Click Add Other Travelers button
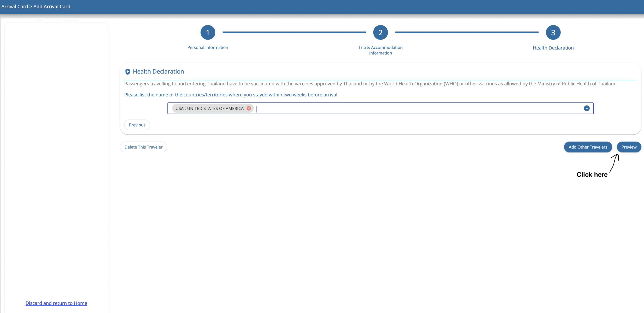 [x=588, y=147]
